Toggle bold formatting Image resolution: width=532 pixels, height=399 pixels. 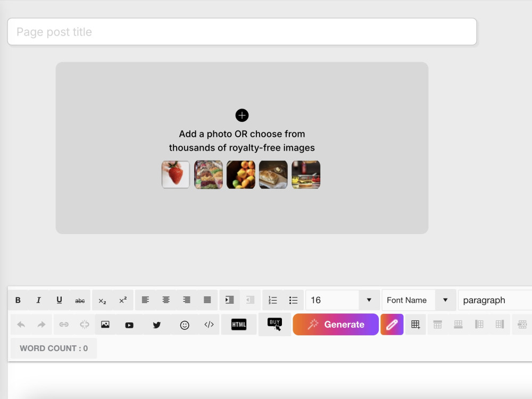tap(18, 300)
